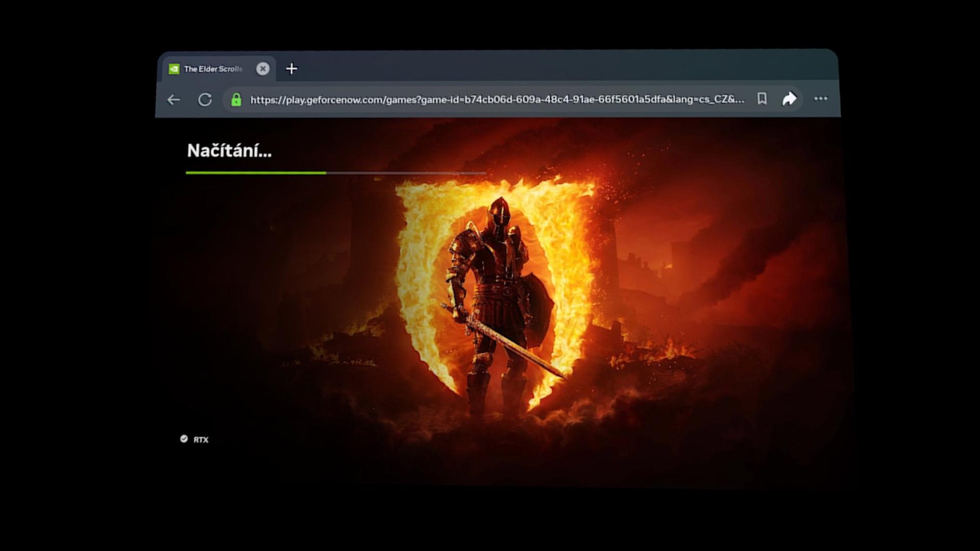Click the NVIDIA tab favicon
This screenshot has width=980, height=551.
click(174, 69)
